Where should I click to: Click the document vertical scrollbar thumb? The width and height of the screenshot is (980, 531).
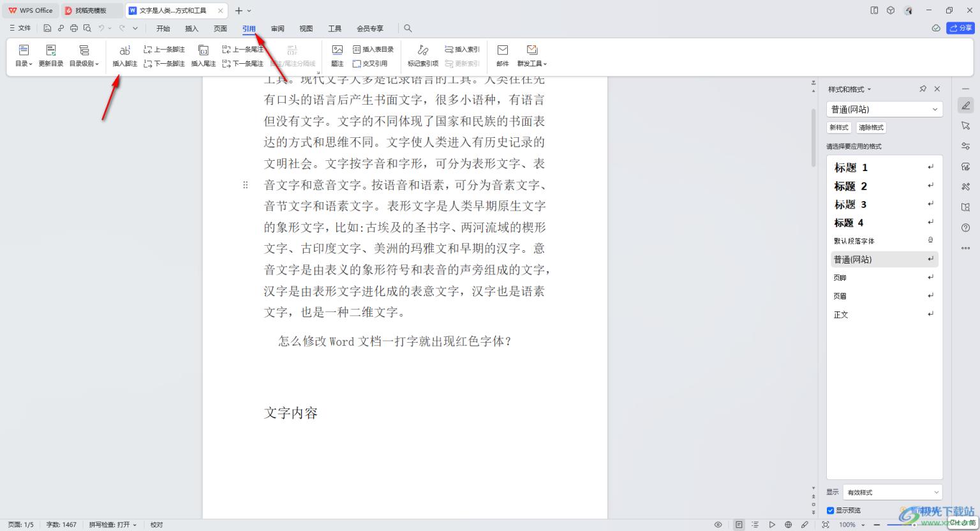(x=813, y=137)
